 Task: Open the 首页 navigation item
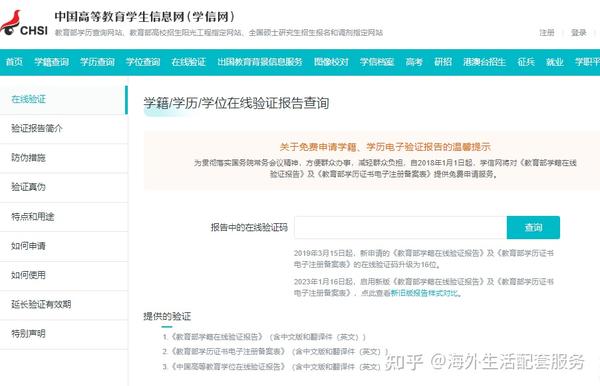14,62
